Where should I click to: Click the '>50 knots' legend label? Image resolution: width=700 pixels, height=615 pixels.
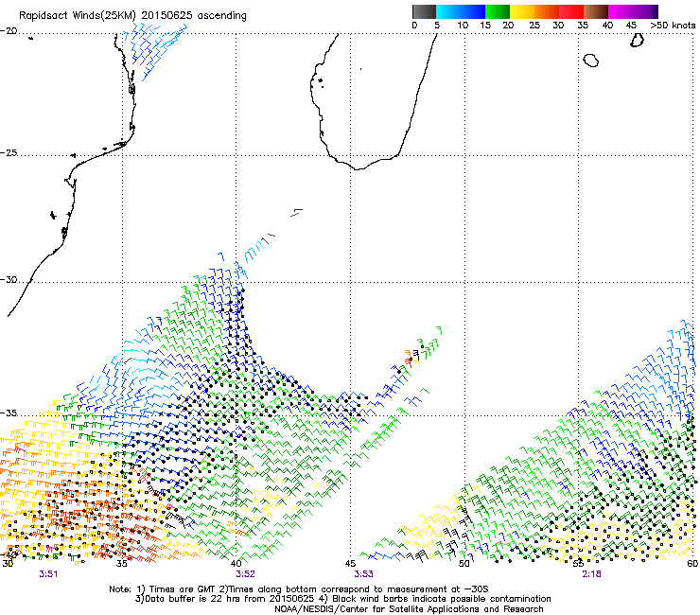pos(673,26)
